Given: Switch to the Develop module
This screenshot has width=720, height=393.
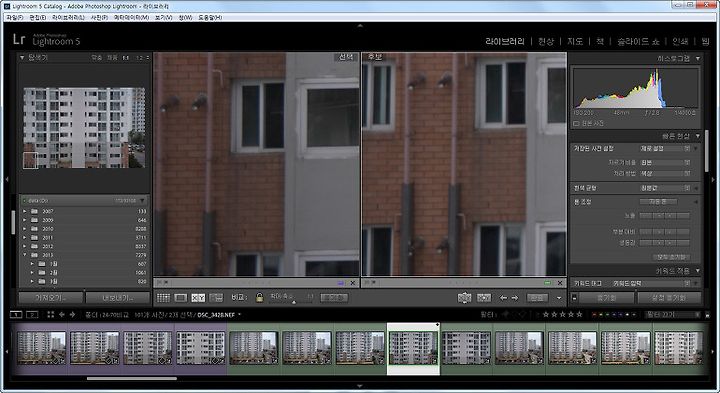Looking at the screenshot, I should coord(546,41).
